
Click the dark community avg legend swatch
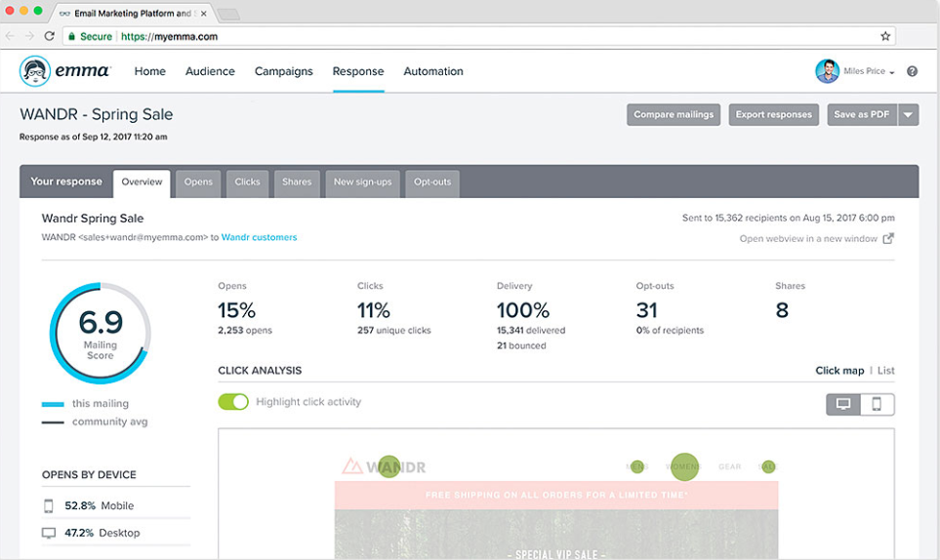(x=53, y=422)
